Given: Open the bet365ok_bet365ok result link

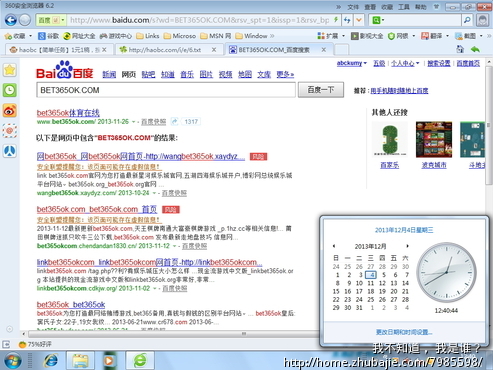Looking at the screenshot, I should [71, 304].
